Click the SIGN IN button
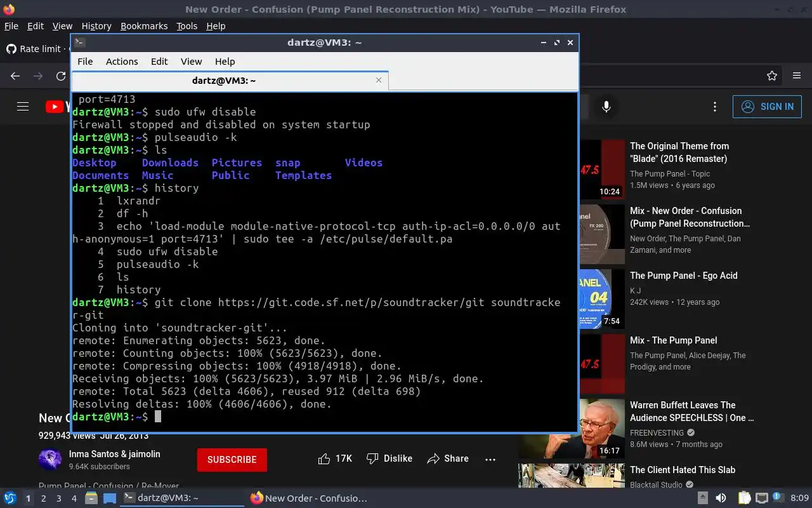 coord(767,107)
